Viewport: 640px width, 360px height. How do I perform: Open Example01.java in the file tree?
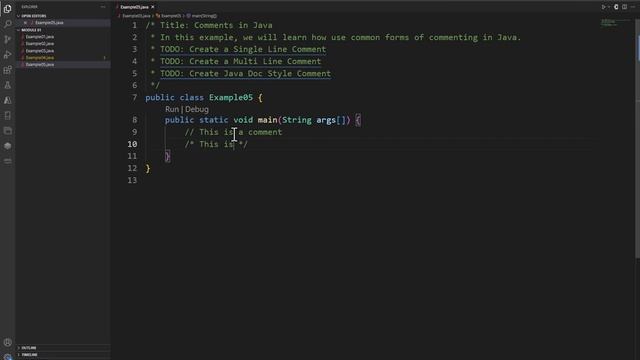click(x=40, y=37)
